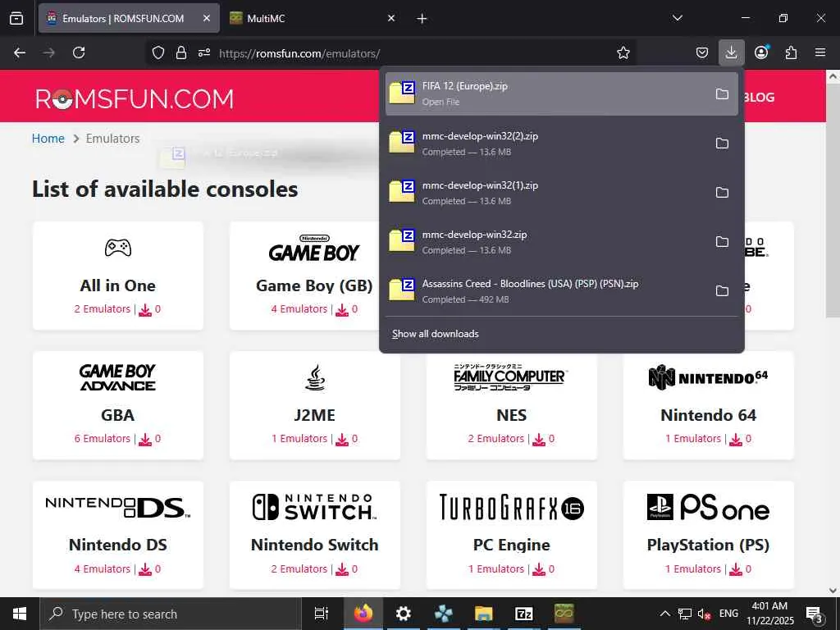
Task: Open a new browser tab
Action: [x=422, y=19]
